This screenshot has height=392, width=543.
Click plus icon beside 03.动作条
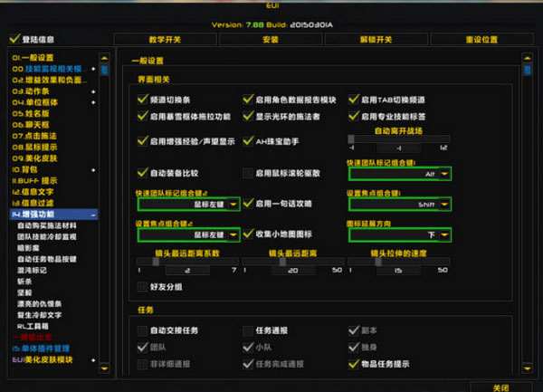pyautogui.click(x=93, y=91)
